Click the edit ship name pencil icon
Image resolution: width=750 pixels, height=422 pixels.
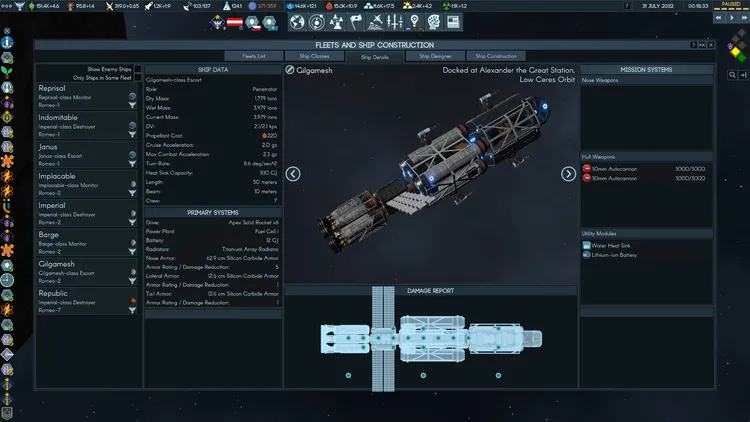(x=290, y=70)
